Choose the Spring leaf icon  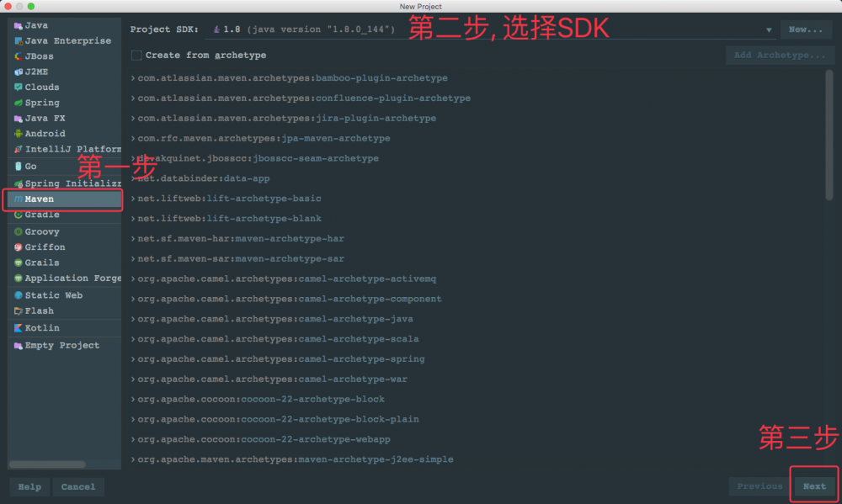pos(19,103)
